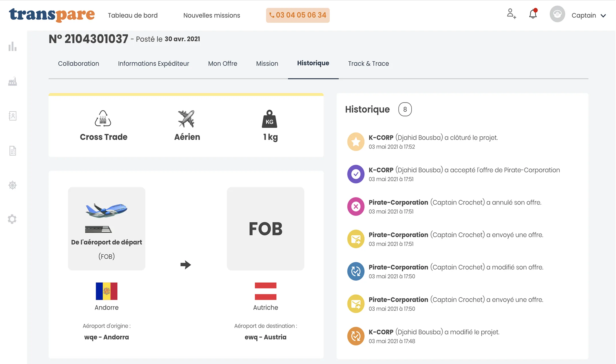Open the bar chart statistics sidebar icon
The image size is (616, 364).
[x=13, y=47]
